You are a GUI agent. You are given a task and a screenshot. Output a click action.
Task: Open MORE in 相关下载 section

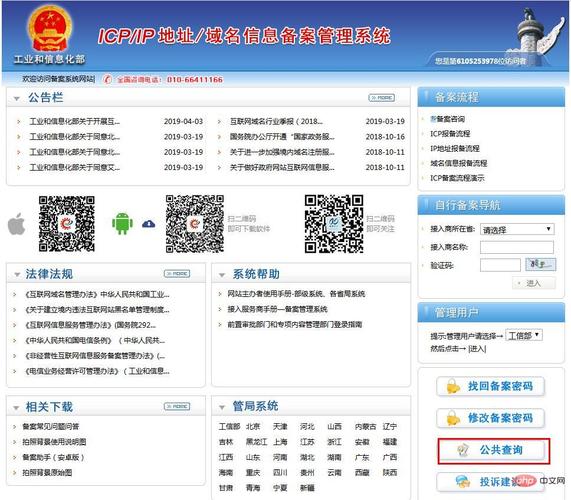(177, 406)
